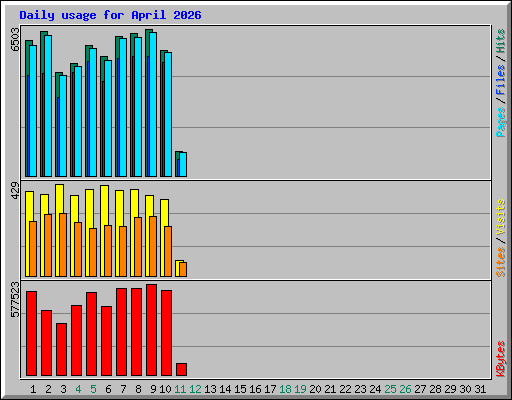Click the 429 visits axis label
Viewport: 512px width, 400px height.
[15, 190]
